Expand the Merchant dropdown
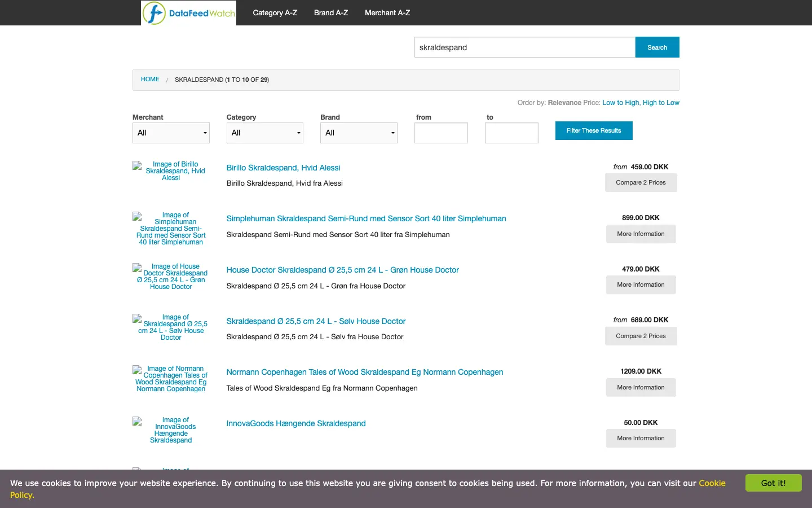The height and width of the screenshot is (508, 812). pos(171,133)
